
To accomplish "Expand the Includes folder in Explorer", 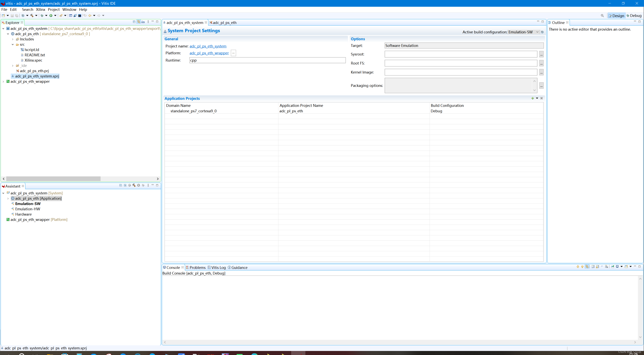I will click(13, 39).
